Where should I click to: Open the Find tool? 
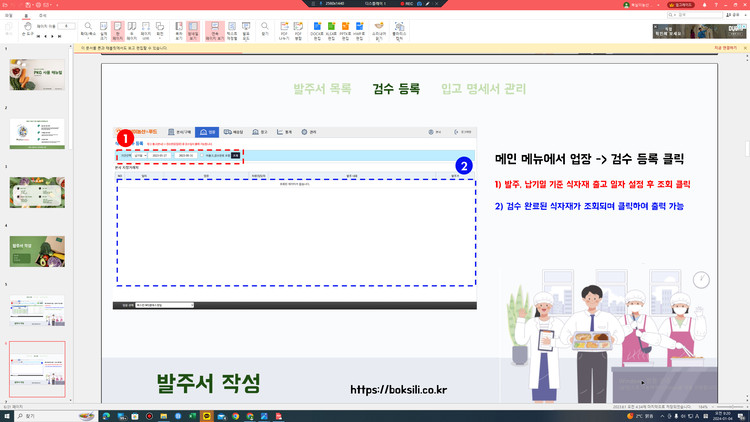265,30
